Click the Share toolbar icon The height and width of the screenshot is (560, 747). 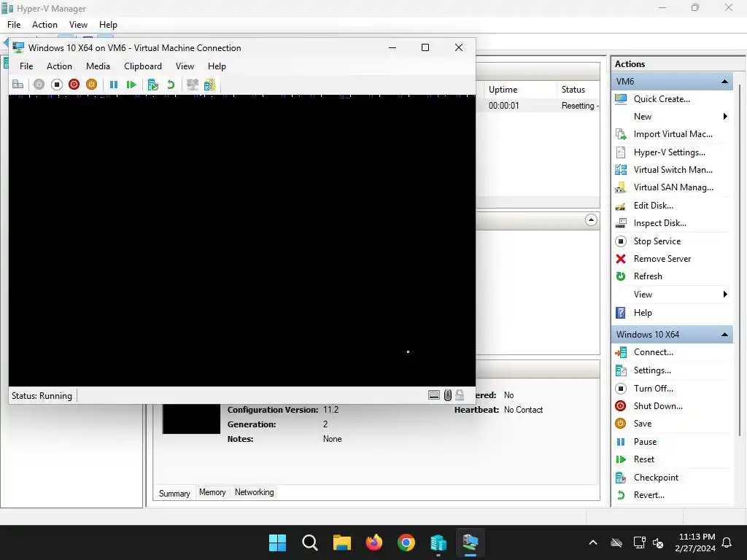(209, 85)
